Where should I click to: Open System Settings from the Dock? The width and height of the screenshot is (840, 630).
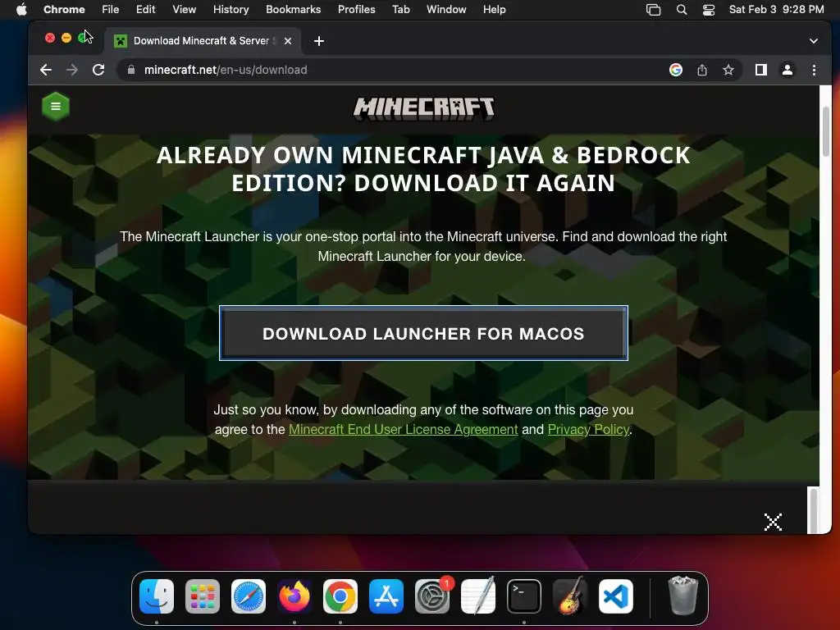tap(432, 596)
